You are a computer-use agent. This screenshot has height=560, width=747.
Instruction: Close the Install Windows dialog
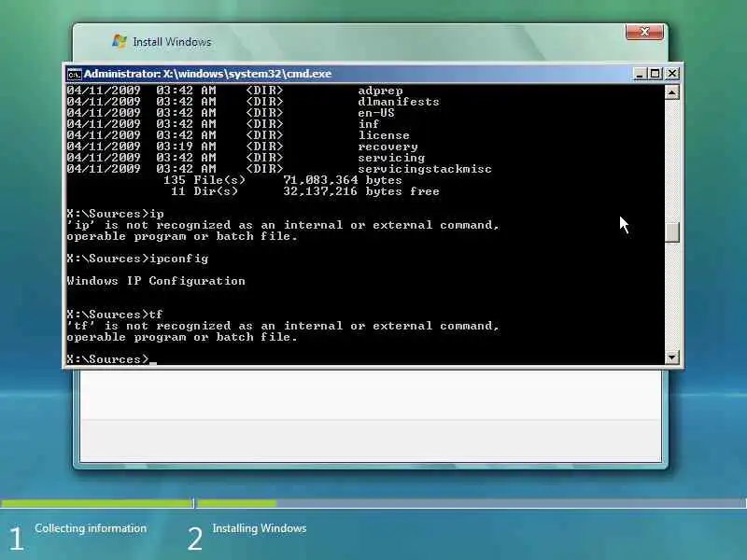point(644,32)
